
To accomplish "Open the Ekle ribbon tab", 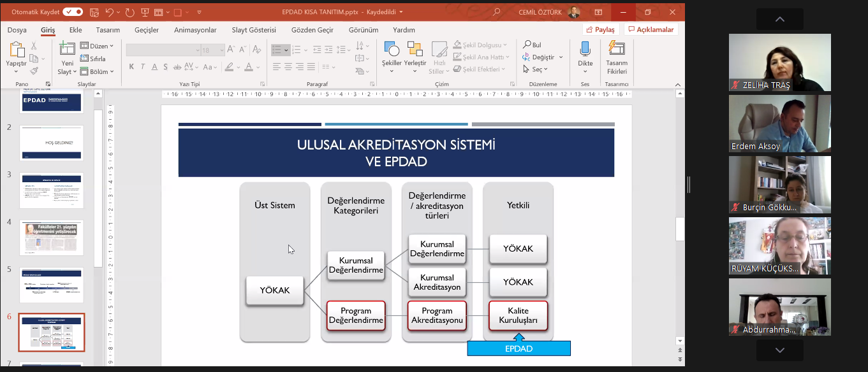I will point(75,30).
